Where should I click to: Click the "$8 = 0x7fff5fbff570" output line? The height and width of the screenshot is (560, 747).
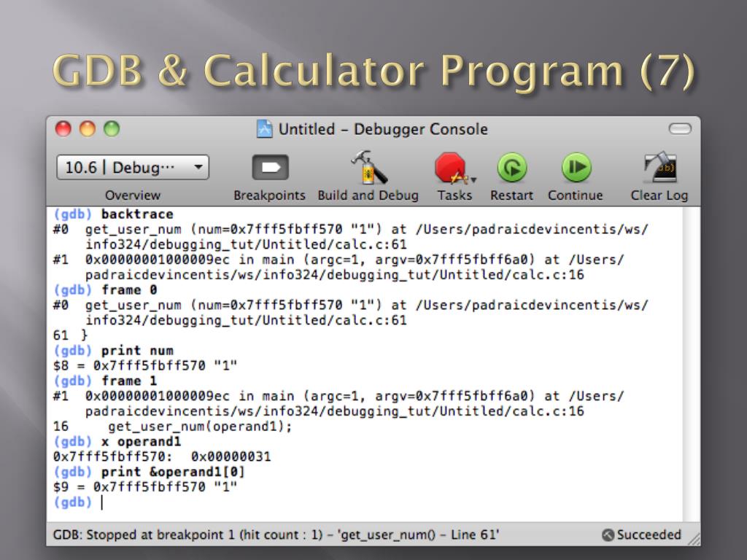coord(145,366)
